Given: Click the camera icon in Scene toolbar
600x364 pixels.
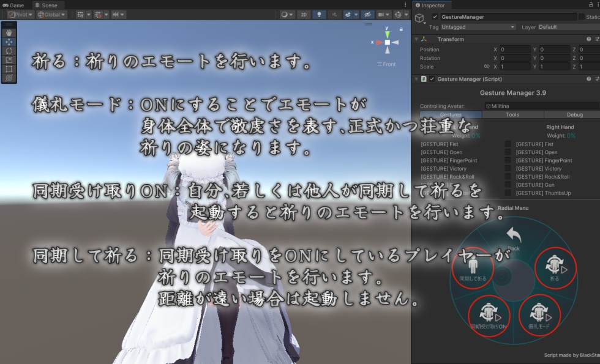Looking at the screenshot, I should [382, 15].
